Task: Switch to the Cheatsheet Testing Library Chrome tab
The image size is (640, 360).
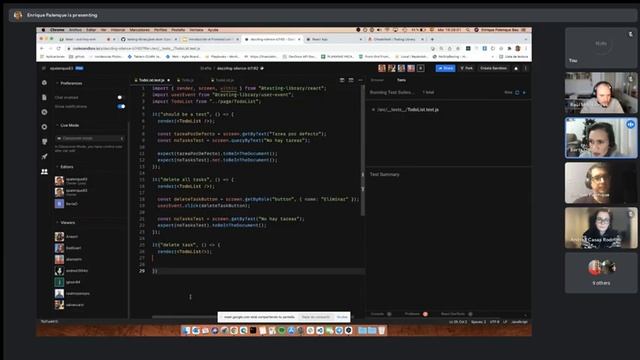Action: click(x=396, y=39)
